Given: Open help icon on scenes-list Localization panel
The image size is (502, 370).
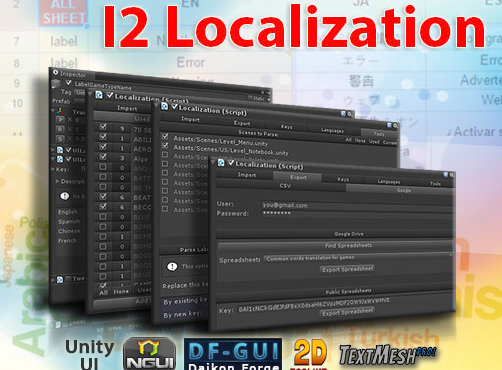Looking at the screenshot, I should tap(389, 125).
